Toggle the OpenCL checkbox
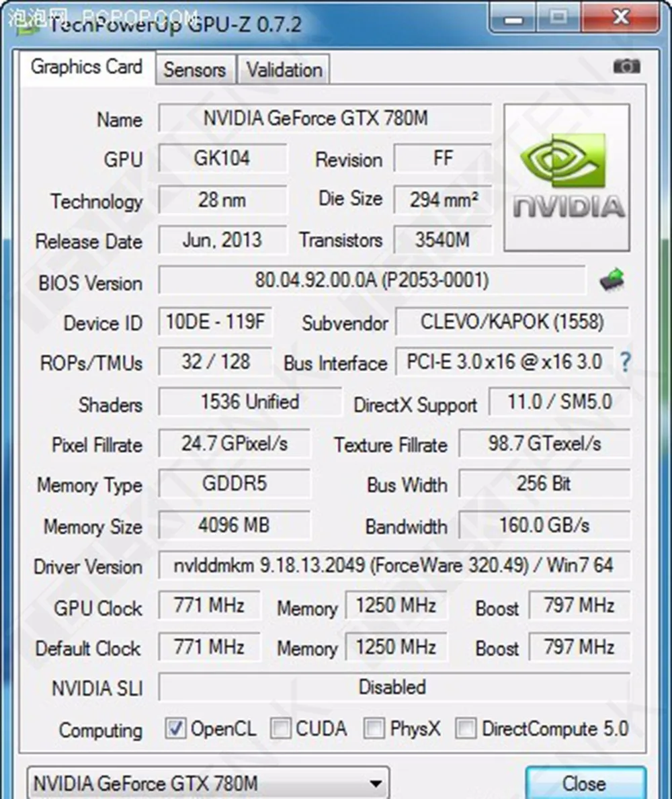The image size is (672, 799). 175,728
